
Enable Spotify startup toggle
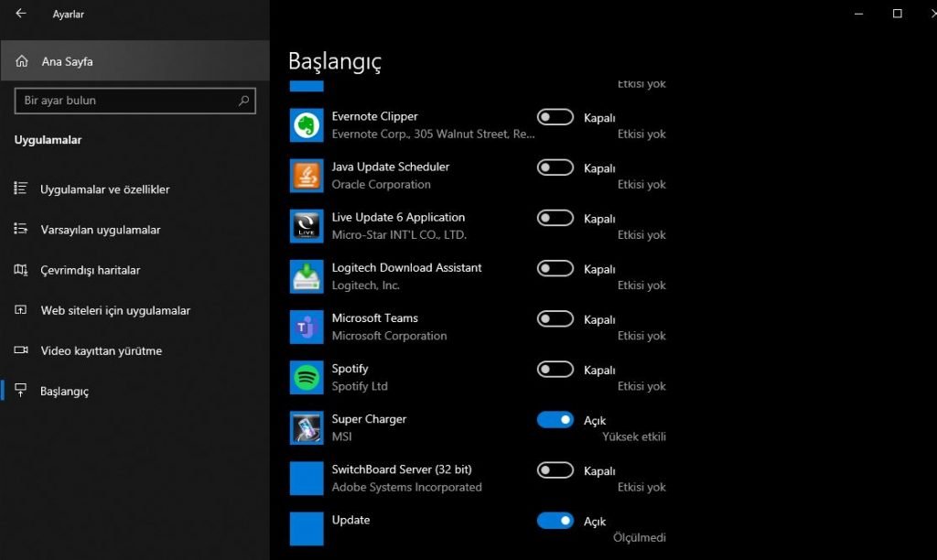pyautogui.click(x=555, y=370)
